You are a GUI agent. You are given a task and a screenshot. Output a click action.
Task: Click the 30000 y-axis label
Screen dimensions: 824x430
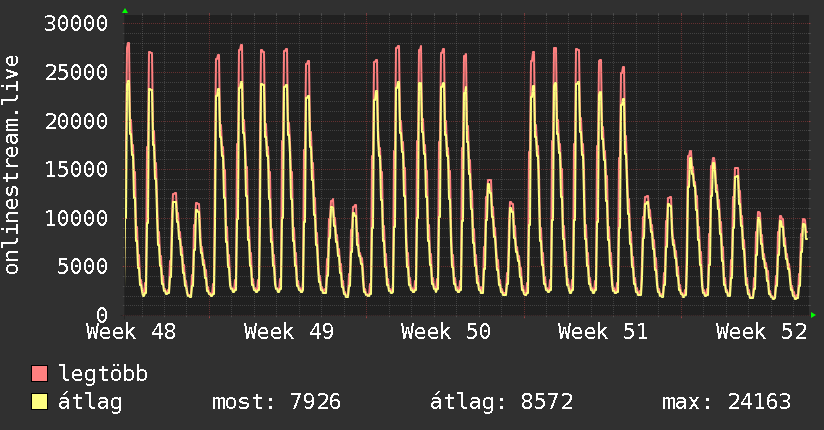76,24
